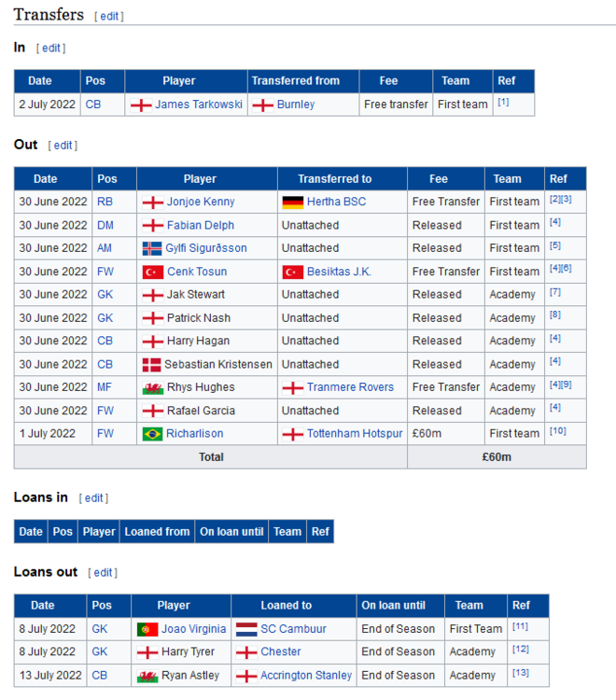Edit the Loans out section
This screenshot has width=616, height=700.
click(x=103, y=572)
